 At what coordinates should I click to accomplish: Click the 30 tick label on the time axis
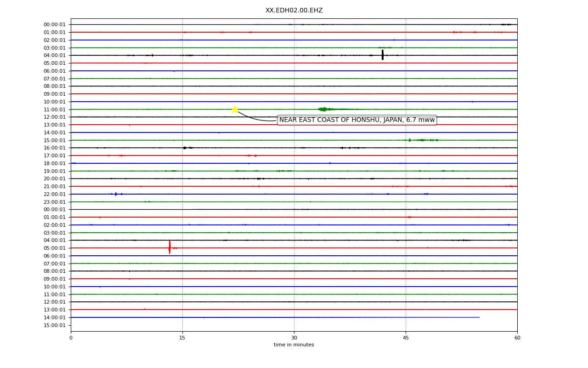click(294, 338)
